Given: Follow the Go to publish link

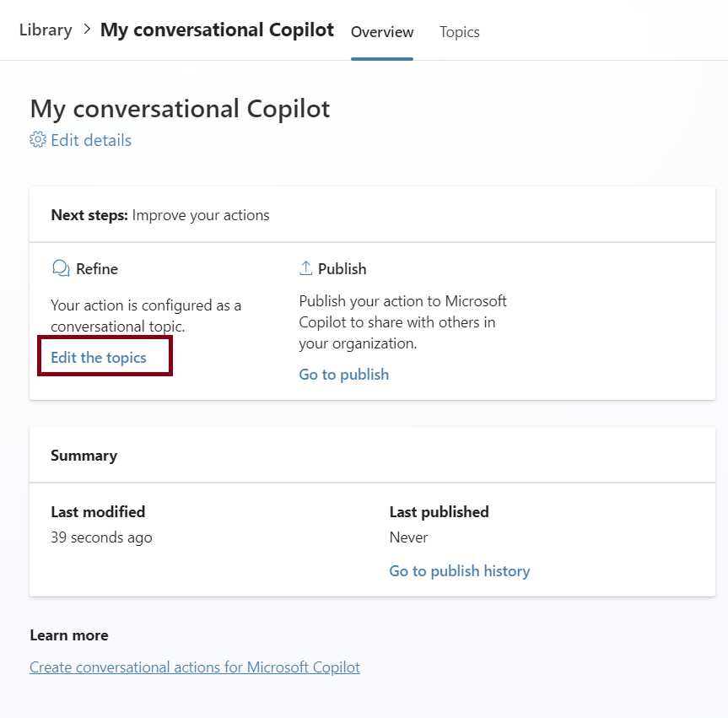Looking at the screenshot, I should pyautogui.click(x=343, y=375).
